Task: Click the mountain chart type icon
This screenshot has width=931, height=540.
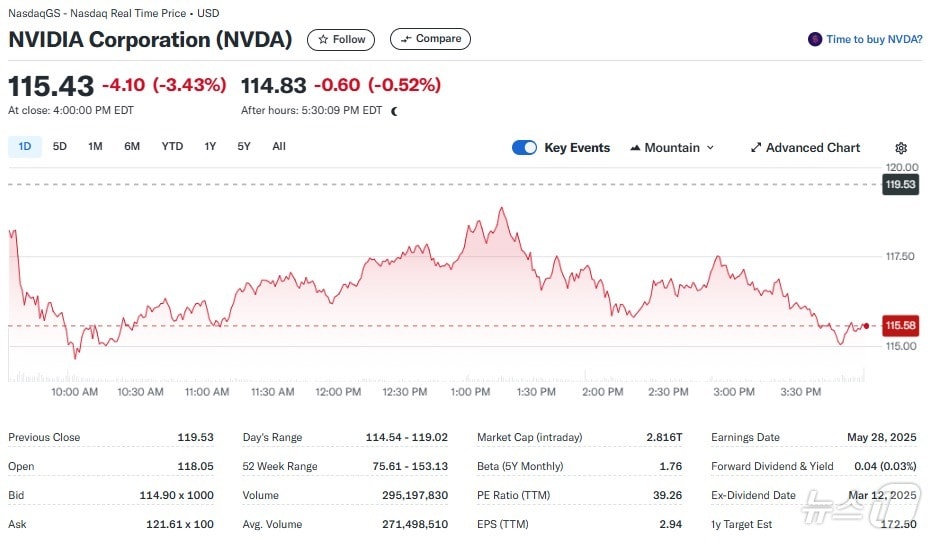Action: (635, 148)
